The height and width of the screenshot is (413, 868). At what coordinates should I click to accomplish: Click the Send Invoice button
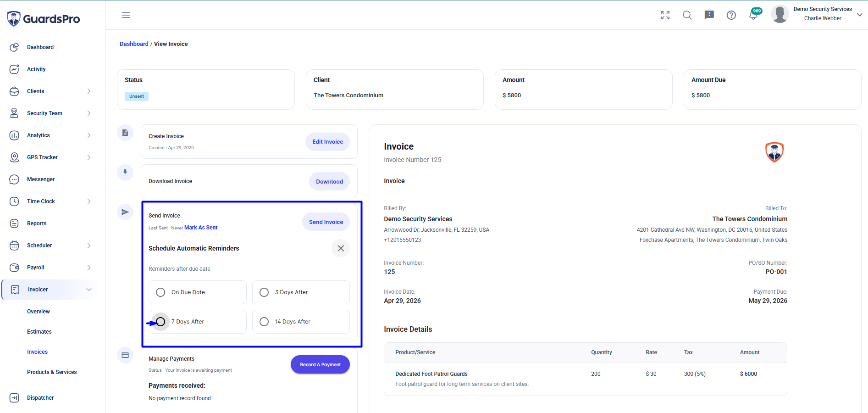pyautogui.click(x=326, y=222)
